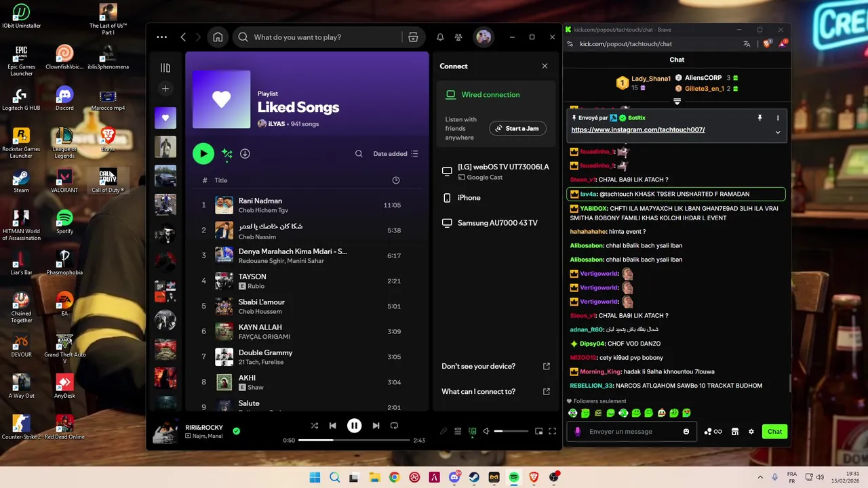Open Kick channel points infinity icon
This screenshot has width=868, height=488.
point(713,432)
